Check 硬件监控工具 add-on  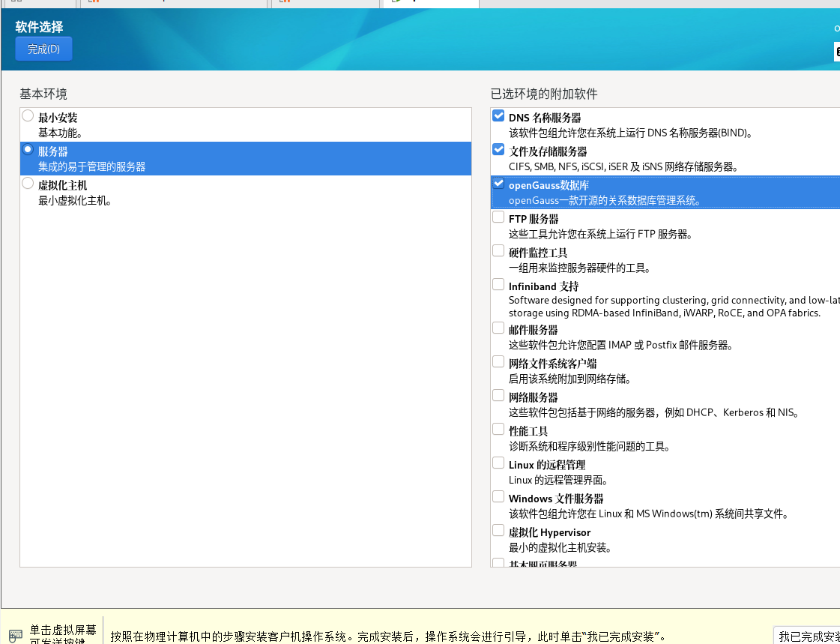coord(498,250)
